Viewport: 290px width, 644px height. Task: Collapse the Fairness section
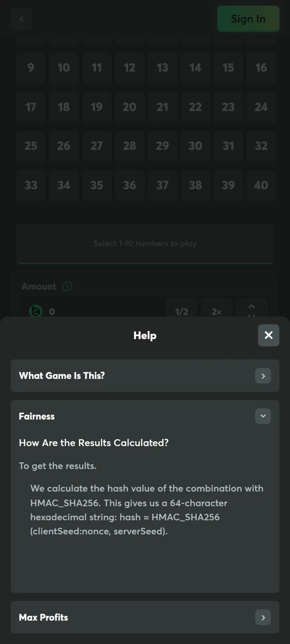tap(263, 416)
